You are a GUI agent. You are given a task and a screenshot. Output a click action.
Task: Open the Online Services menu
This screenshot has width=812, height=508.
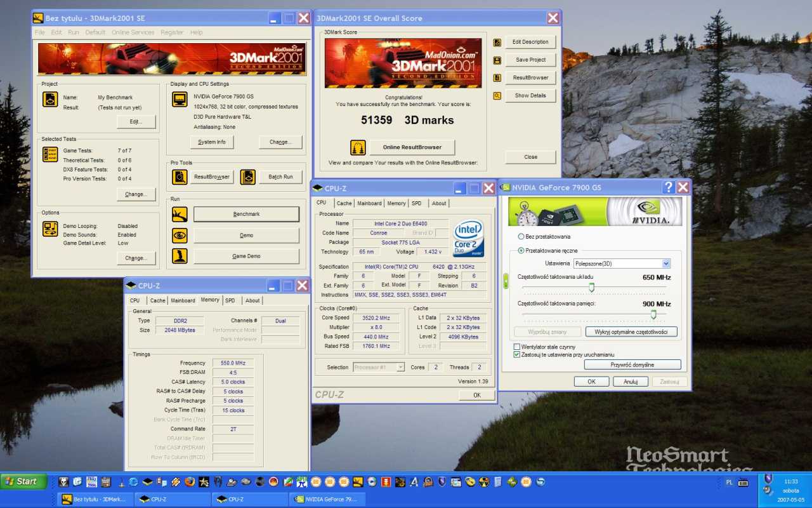[133, 32]
